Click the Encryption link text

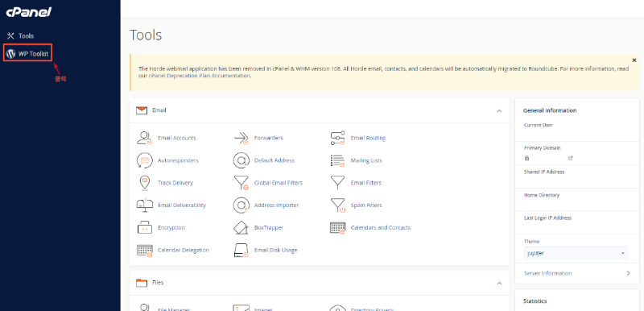click(x=171, y=227)
